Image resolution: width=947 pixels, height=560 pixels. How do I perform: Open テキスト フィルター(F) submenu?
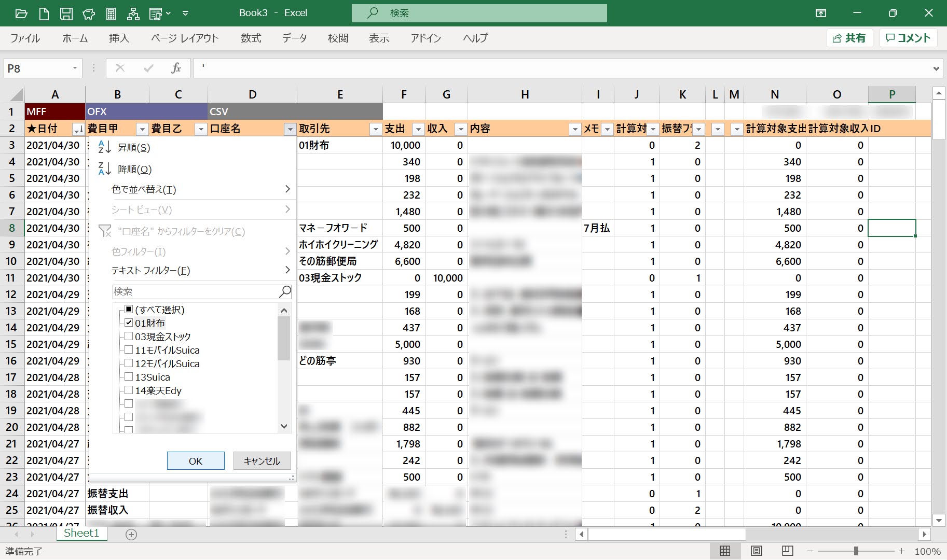point(192,270)
